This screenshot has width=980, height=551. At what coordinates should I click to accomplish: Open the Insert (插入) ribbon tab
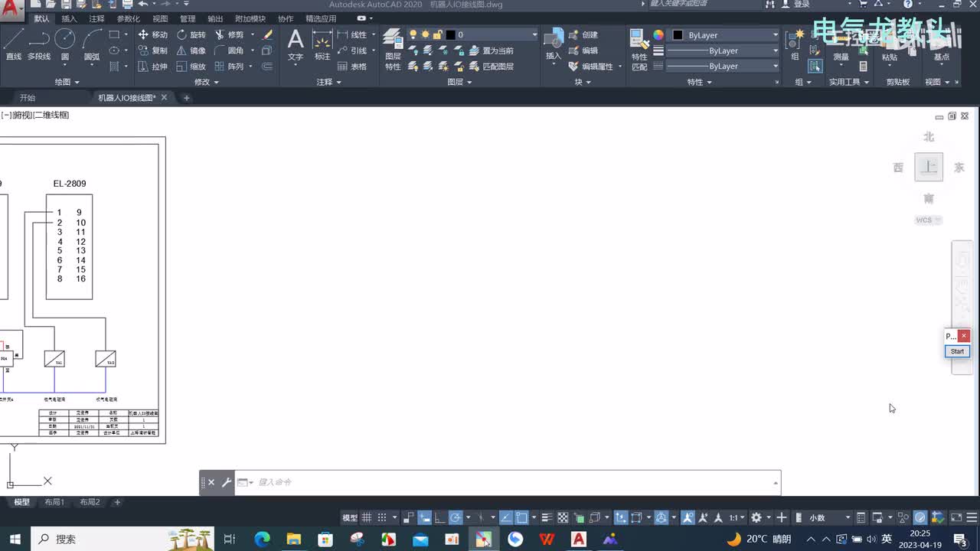(69, 18)
